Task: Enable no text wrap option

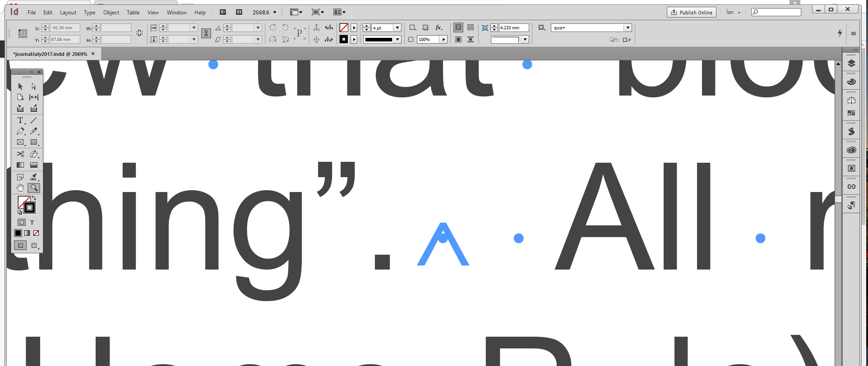Action: click(458, 27)
